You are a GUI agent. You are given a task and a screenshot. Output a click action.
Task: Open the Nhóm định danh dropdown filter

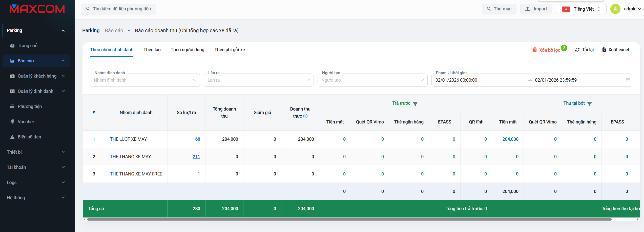tap(145, 80)
